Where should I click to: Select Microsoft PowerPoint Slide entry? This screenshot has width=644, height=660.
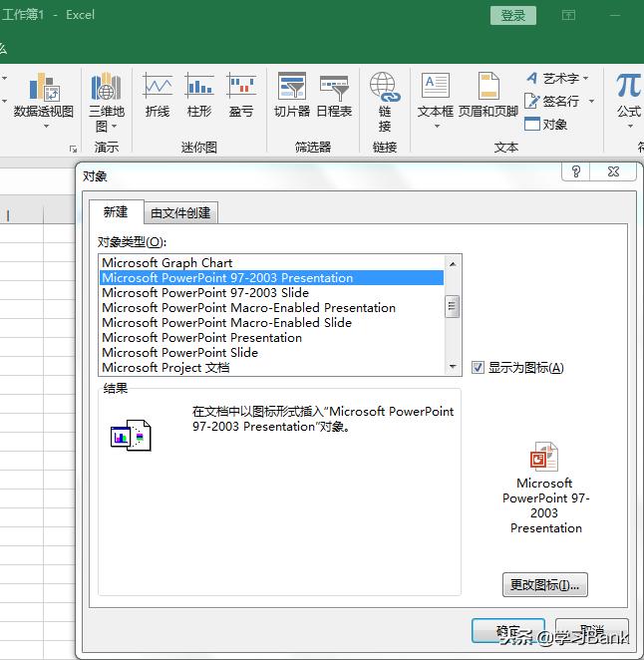[272, 352]
